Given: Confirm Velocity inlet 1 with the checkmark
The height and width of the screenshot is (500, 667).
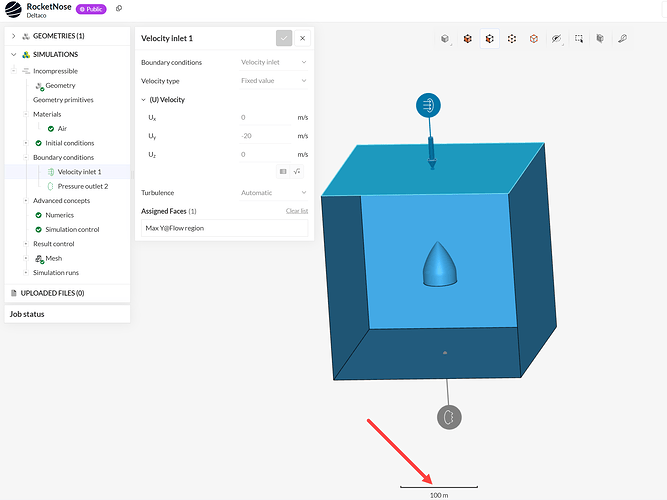Looking at the screenshot, I should tap(284, 38).
